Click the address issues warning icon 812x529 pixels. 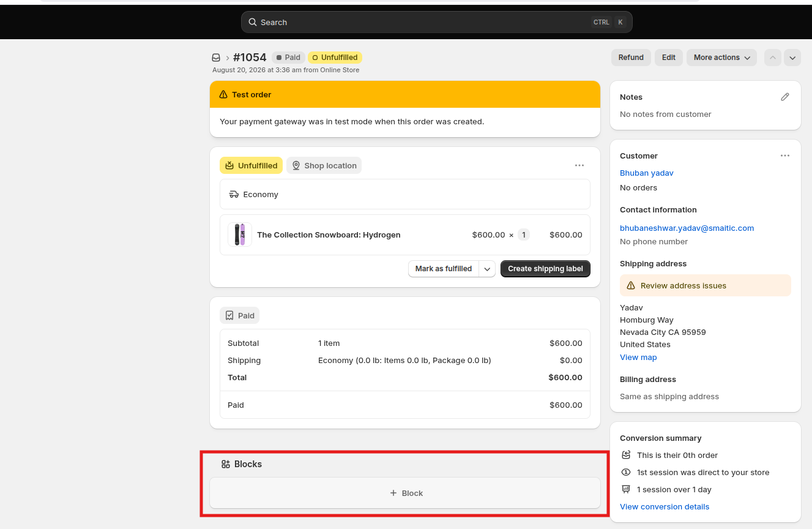tap(631, 285)
